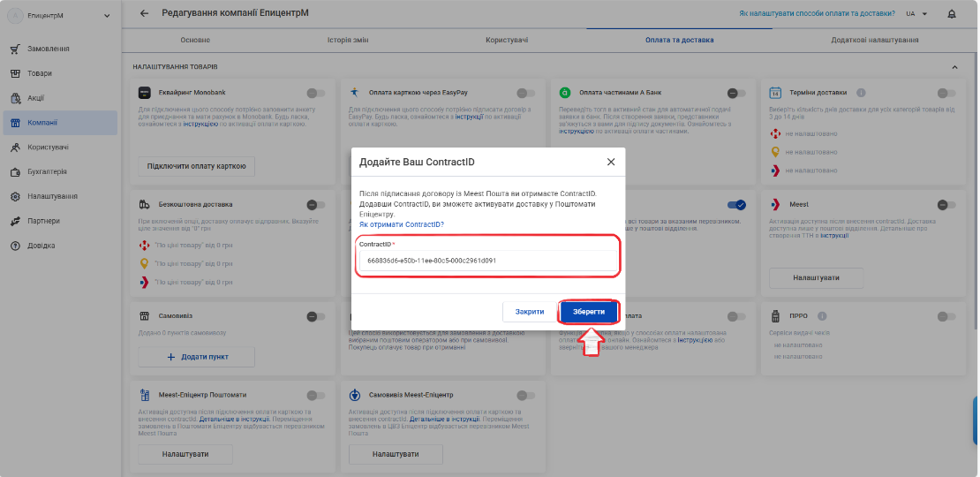Click Додати пункт button
Image resolution: width=980 pixels, height=477 pixels.
click(196, 356)
